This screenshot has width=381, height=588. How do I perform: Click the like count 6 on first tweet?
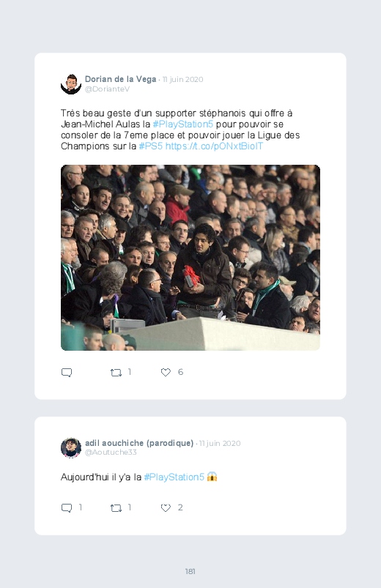point(180,372)
